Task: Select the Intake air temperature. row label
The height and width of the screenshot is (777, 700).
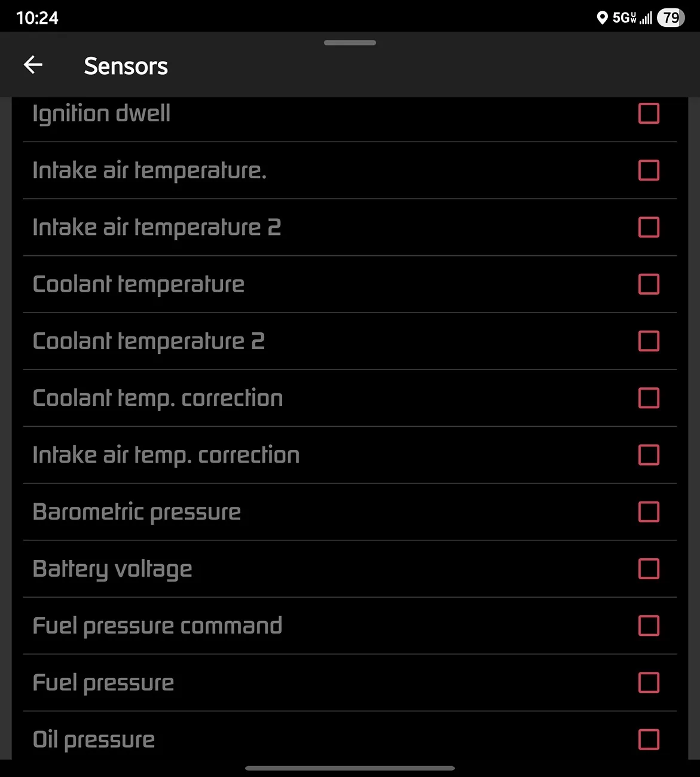Action: [149, 171]
